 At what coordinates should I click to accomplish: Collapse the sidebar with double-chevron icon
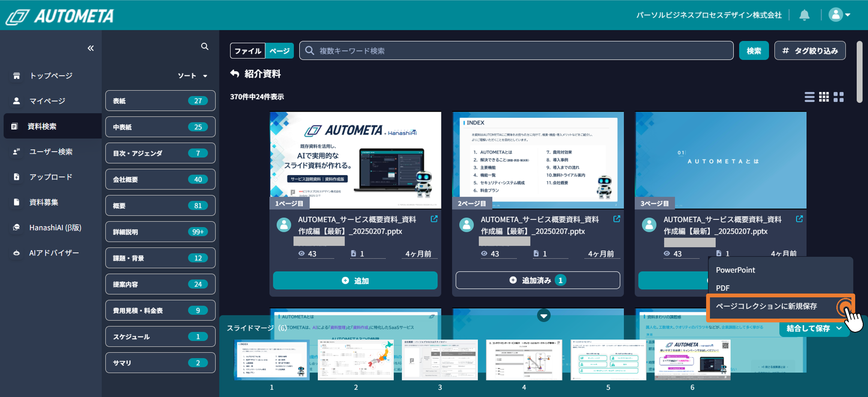pos(91,48)
